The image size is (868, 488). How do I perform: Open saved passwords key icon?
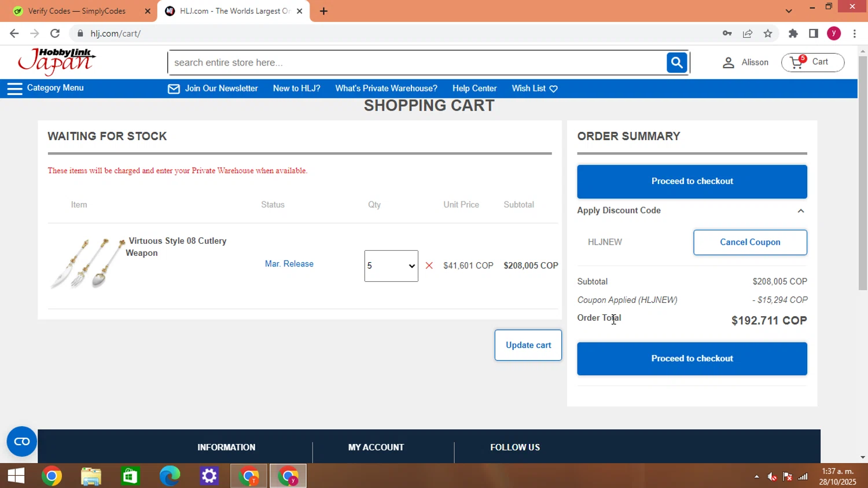point(727,34)
